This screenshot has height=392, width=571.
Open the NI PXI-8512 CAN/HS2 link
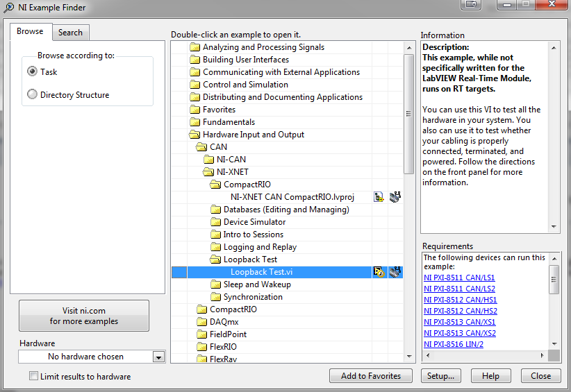pyautogui.click(x=461, y=311)
